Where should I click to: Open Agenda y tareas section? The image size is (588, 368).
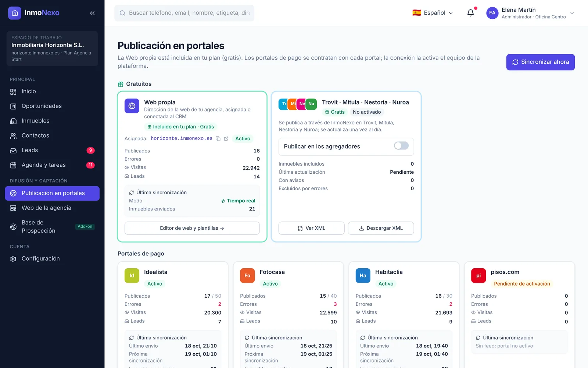(52, 165)
